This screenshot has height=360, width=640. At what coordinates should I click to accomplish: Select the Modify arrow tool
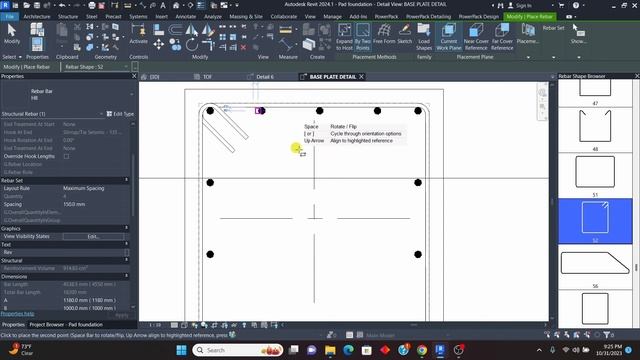(11, 33)
